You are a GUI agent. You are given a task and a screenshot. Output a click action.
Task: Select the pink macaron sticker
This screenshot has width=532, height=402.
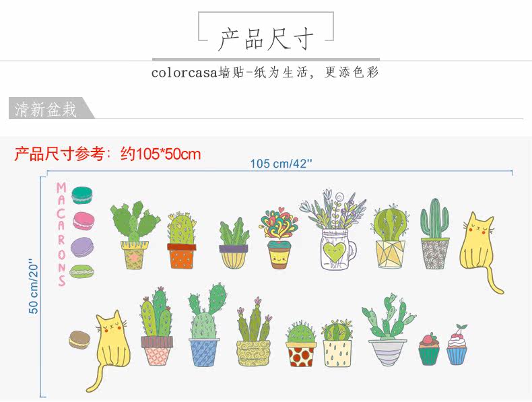point(83,221)
